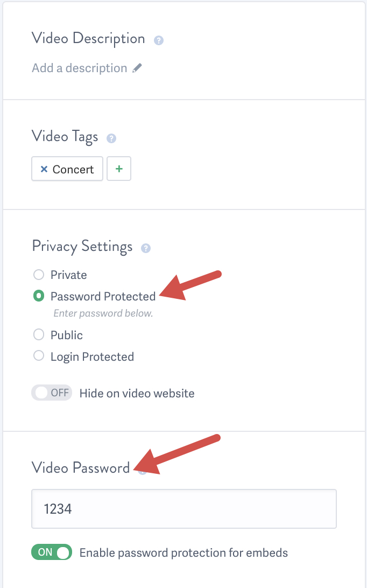Add a new tag with the plus button
The image size is (367, 588).
[x=119, y=169]
